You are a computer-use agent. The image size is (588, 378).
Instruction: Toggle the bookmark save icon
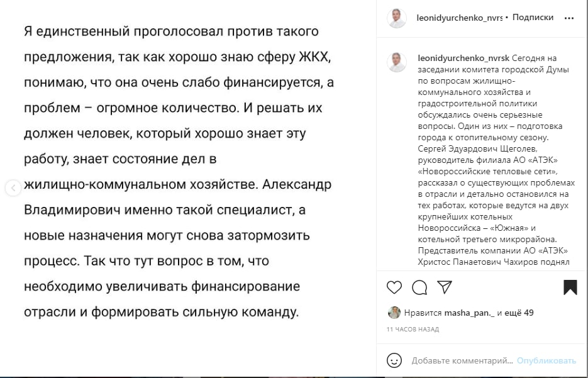coord(570,287)
